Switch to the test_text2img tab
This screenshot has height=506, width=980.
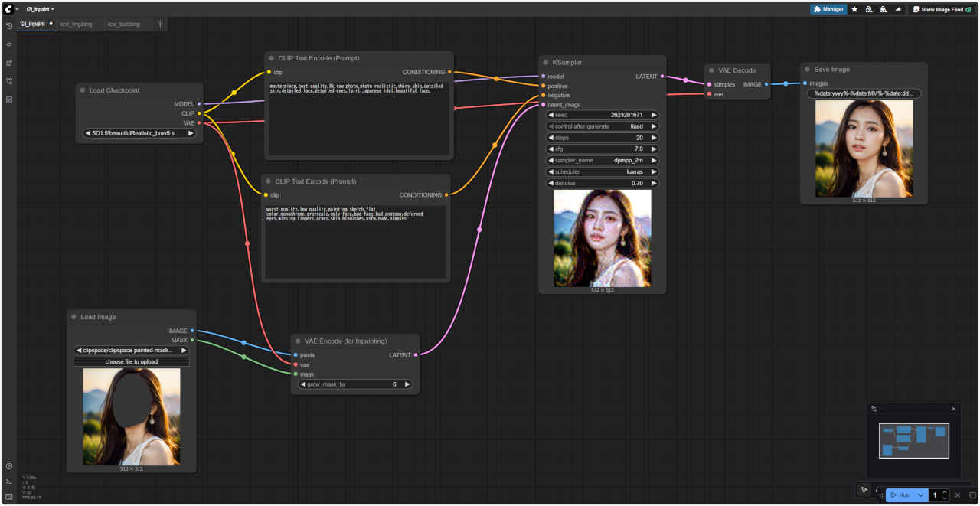[124, 24]
